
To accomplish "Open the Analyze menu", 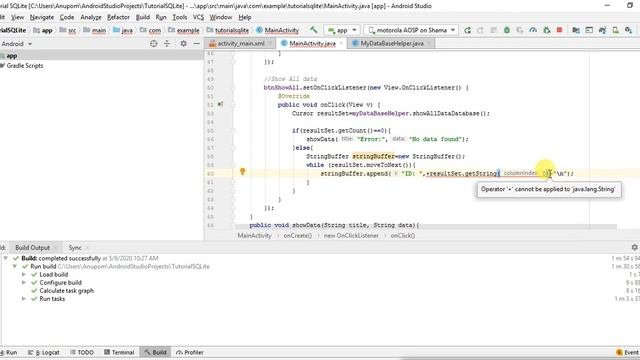I will (x=91, y=17).
